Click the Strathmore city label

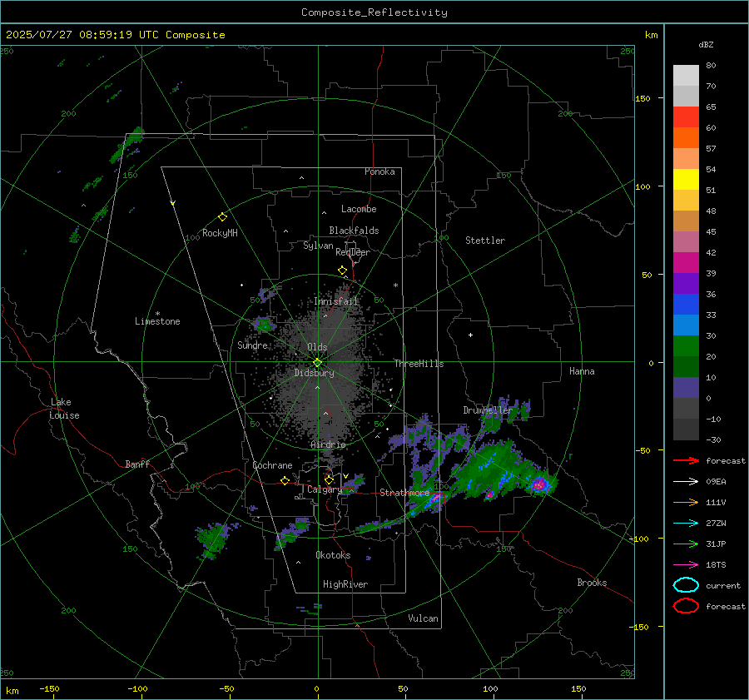404,493
